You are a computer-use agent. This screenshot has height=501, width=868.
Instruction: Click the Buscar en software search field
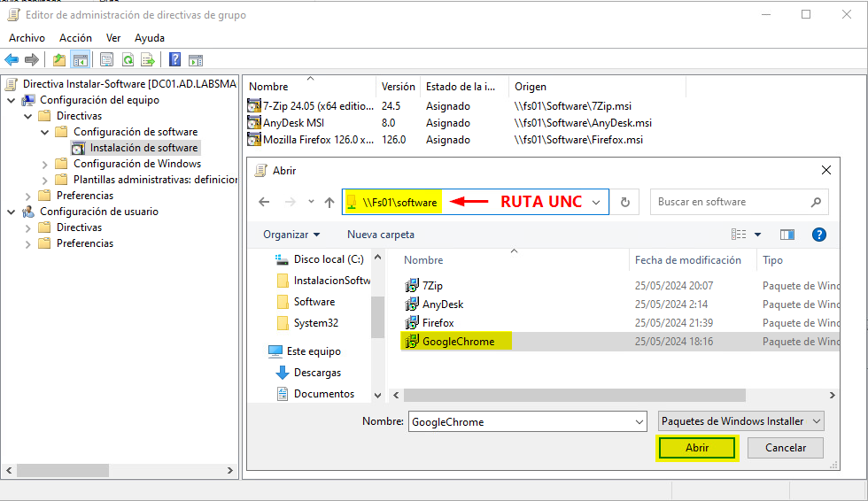pyautogui.click(x=731, y=202)
